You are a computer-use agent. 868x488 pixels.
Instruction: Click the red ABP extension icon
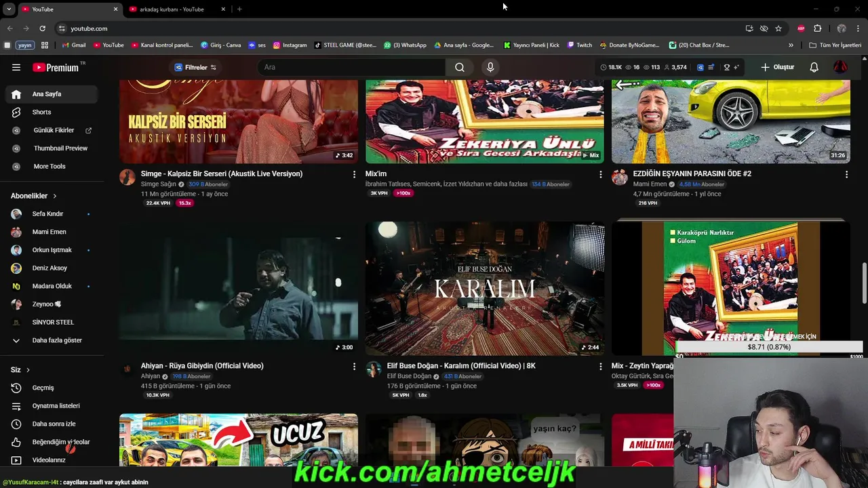click(801, 28)
